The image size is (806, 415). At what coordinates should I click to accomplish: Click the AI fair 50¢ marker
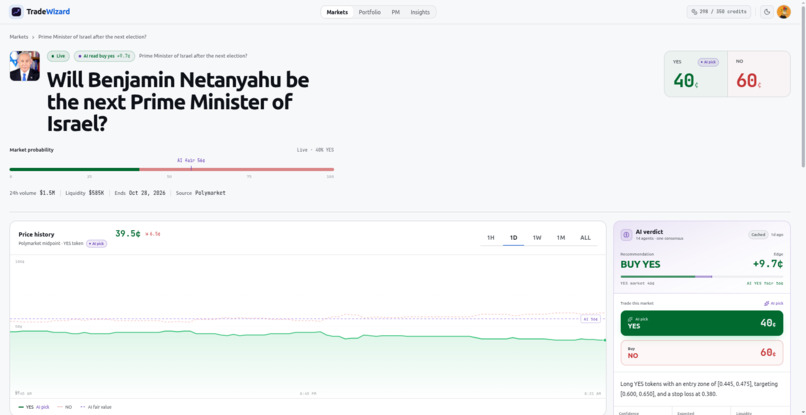pyautogui.click(x=191, y=160)
